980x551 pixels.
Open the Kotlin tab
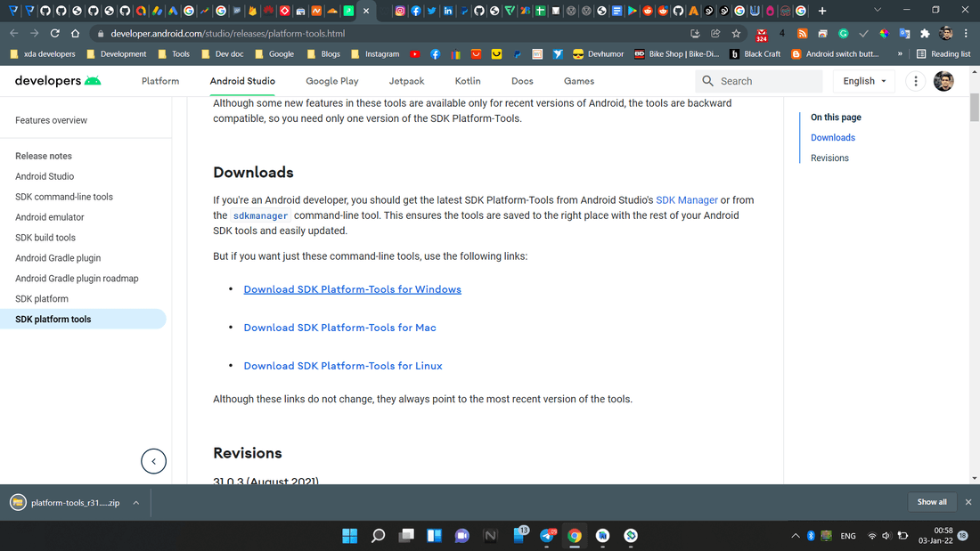(x=468, y=81)
